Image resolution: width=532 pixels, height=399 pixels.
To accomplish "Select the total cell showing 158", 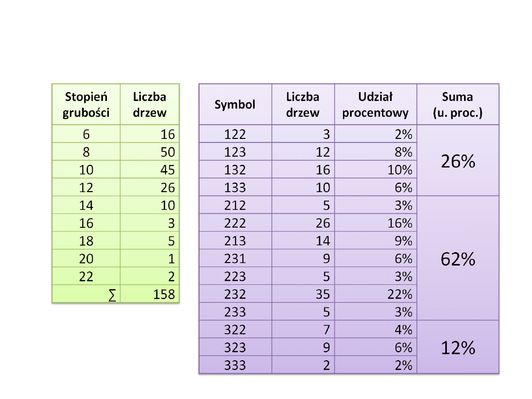I will coord(150,294).
